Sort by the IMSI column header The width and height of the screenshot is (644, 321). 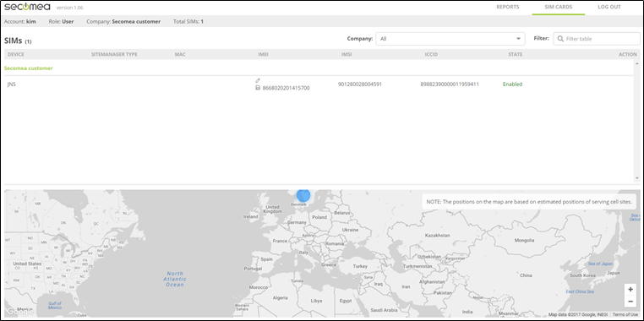(x=347, y=55)
